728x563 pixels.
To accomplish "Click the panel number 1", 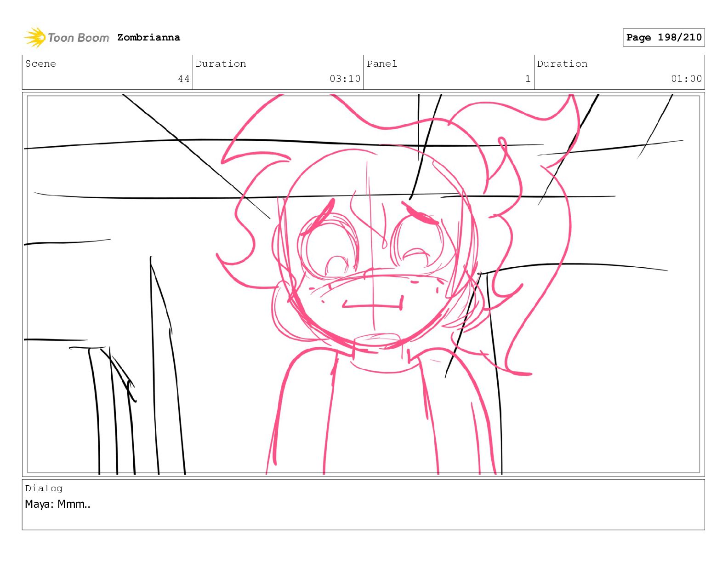I will point(528,79).
